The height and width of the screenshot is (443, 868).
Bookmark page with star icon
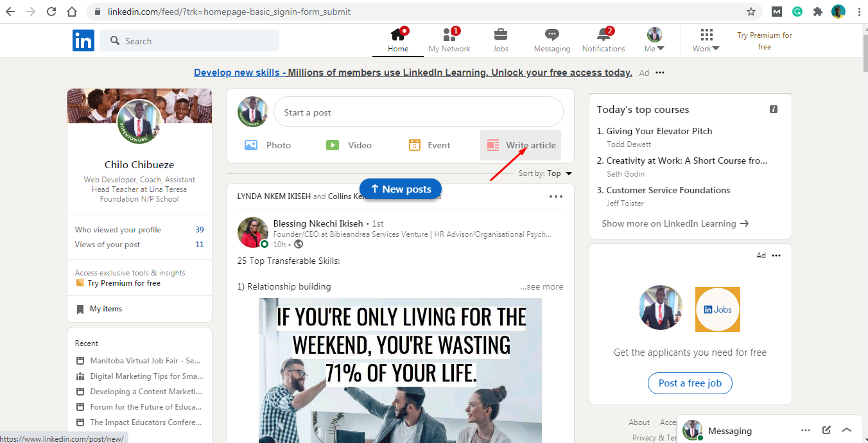coord(751,12)
